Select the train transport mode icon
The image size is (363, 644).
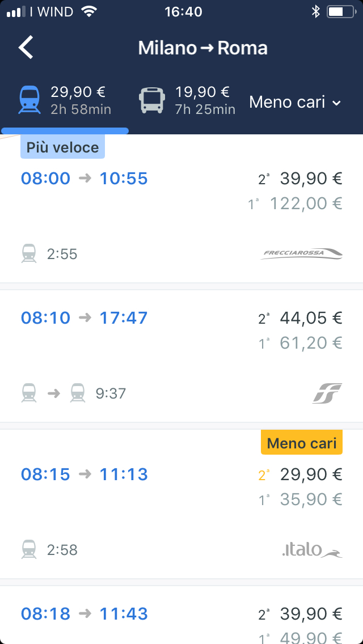coord(29,98)
